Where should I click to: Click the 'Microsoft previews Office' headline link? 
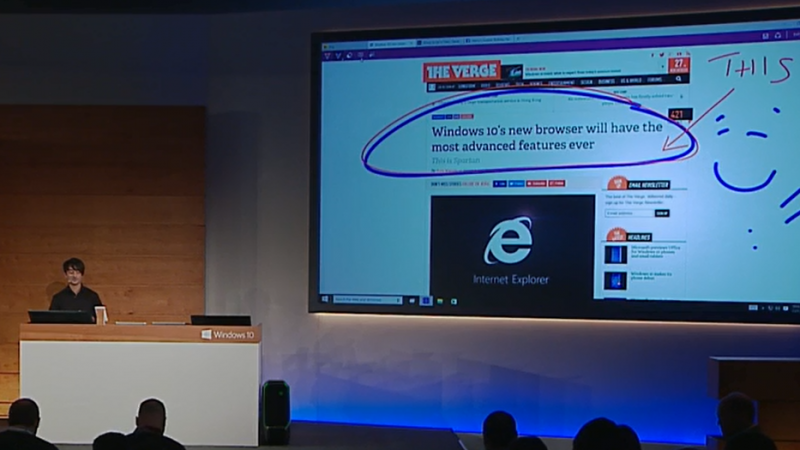pyautogui.click(x=656, y=252)
